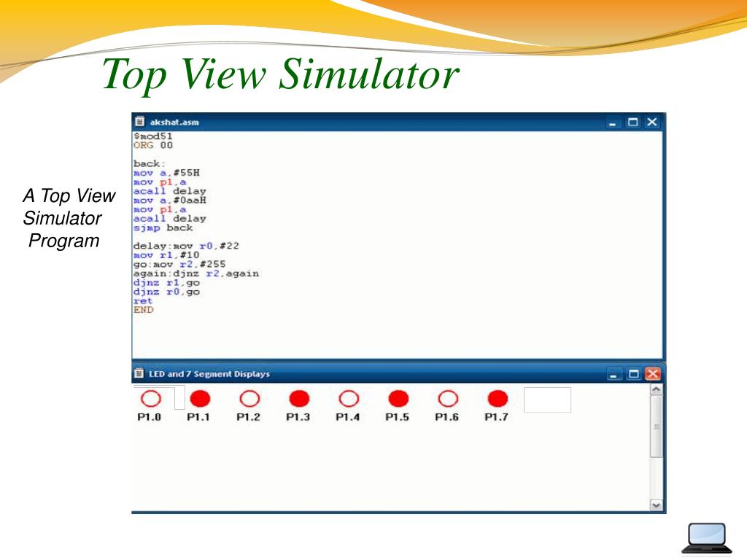Click the delay:mov r0,#22 line

186,246
